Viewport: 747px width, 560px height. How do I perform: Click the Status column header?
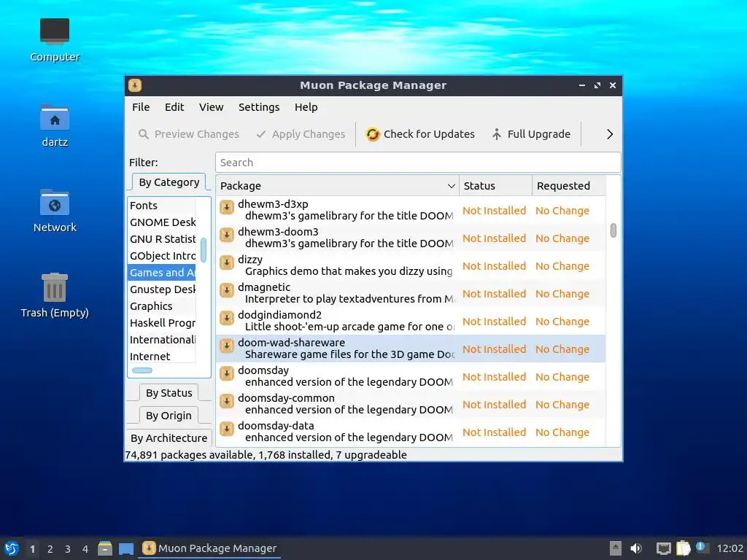(x=495, y=186)
